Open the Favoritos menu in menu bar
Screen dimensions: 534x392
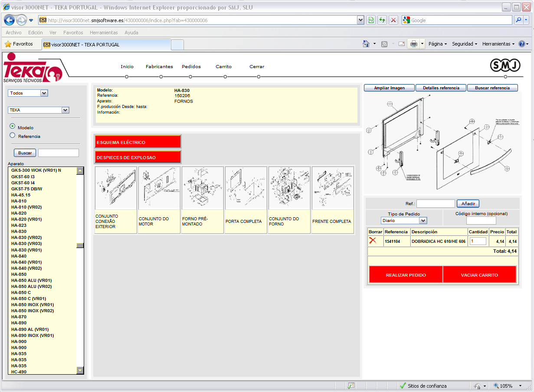click(73, 33)
